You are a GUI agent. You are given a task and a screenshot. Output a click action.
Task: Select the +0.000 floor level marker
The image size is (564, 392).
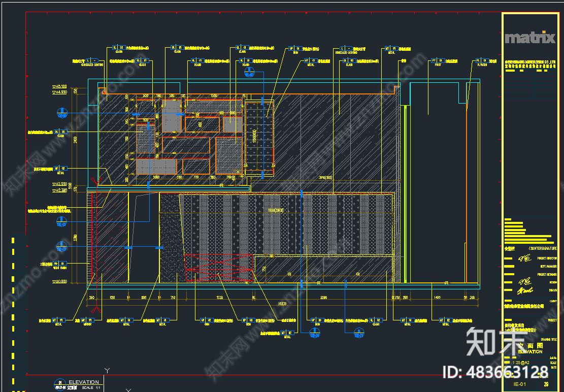[60, 282]
